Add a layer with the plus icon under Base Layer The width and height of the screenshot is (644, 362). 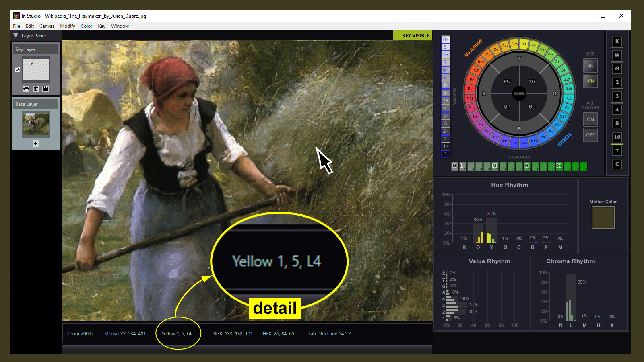tap(36, 144)
